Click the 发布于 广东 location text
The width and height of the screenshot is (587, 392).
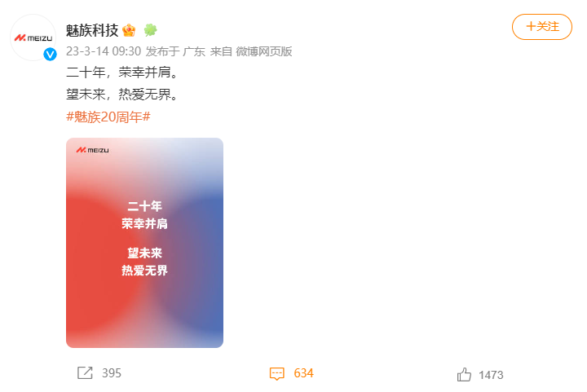click(175, 51)
